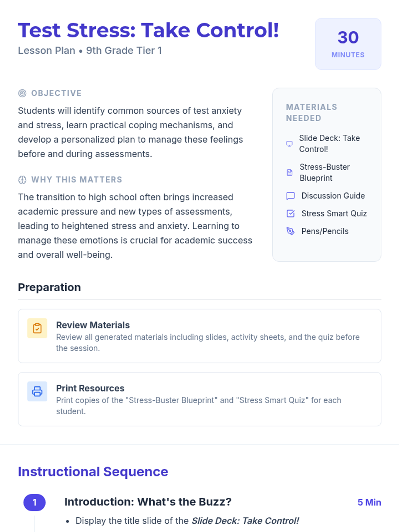Viewport: 399px width, 532px height.
Task: Click the blue printer icon for Print Resources
Action: point(37,391)
